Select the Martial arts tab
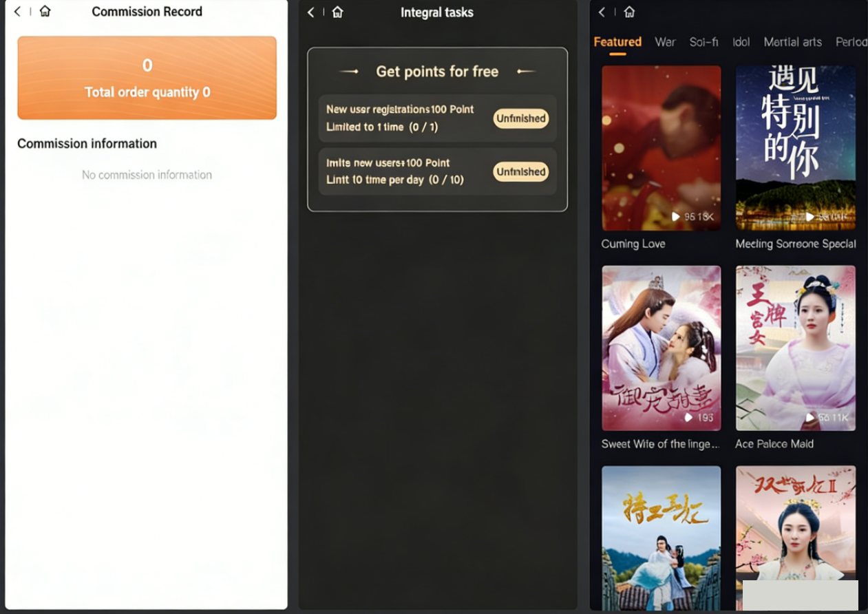The width and height of the screenshot is (868, 614). [792, 42]
